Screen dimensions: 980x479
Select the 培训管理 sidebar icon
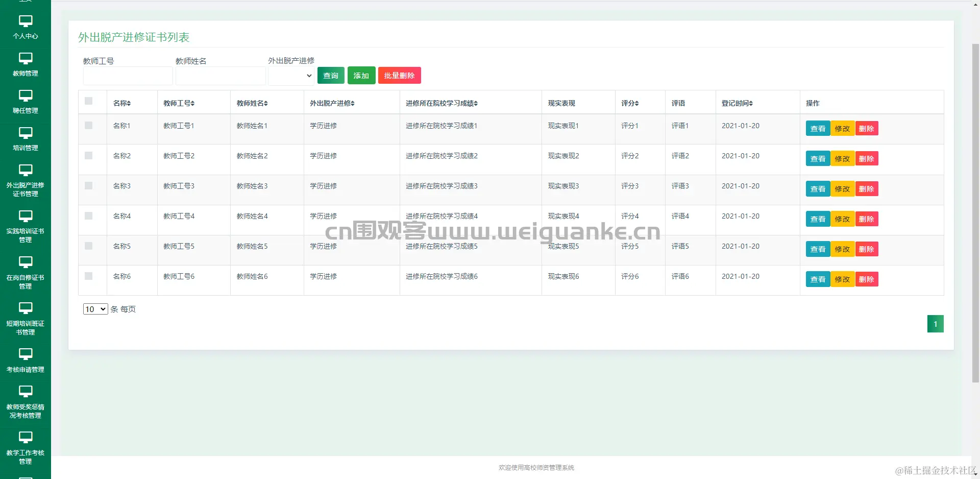[26, 133]
